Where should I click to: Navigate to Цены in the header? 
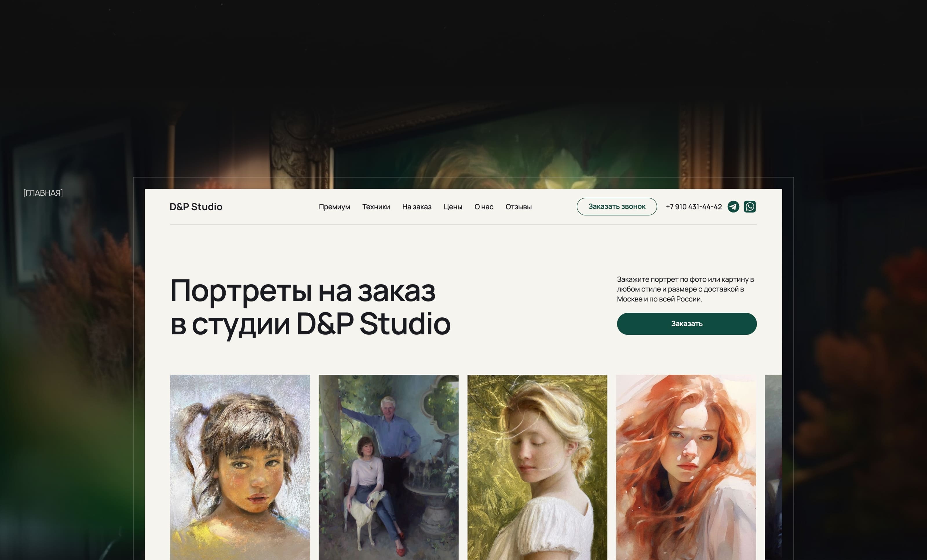452,207
